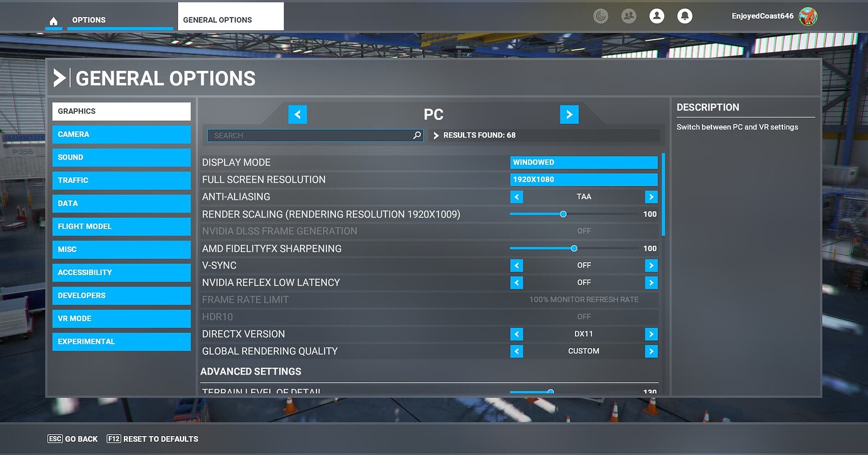
Task: Click the home icon in top bar
Action: [53, 19]
